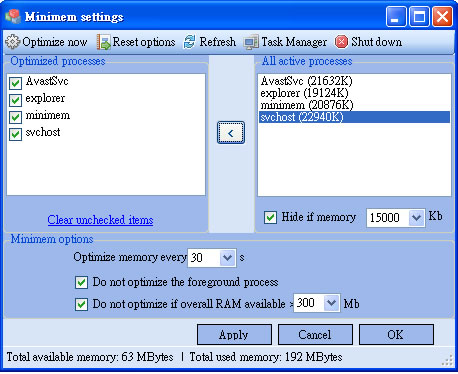Click the Optimize now gear icon
Image resolution: width=458 pixels, height=374 pixels.
pyautogui.click(x=13, y=42)
